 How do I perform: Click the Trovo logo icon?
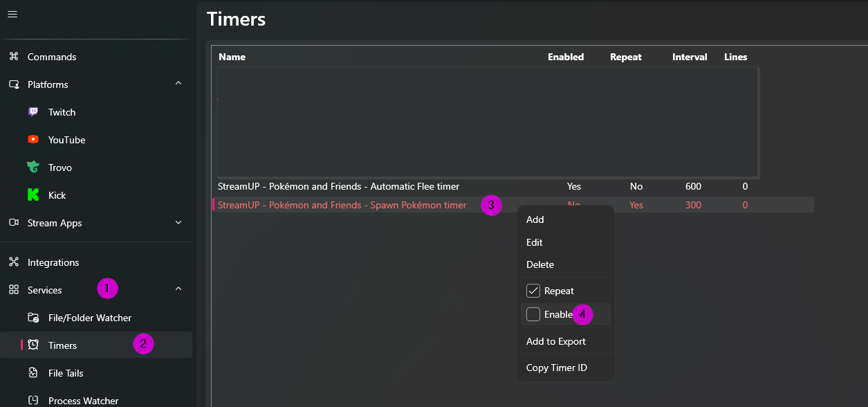[33, 168]
